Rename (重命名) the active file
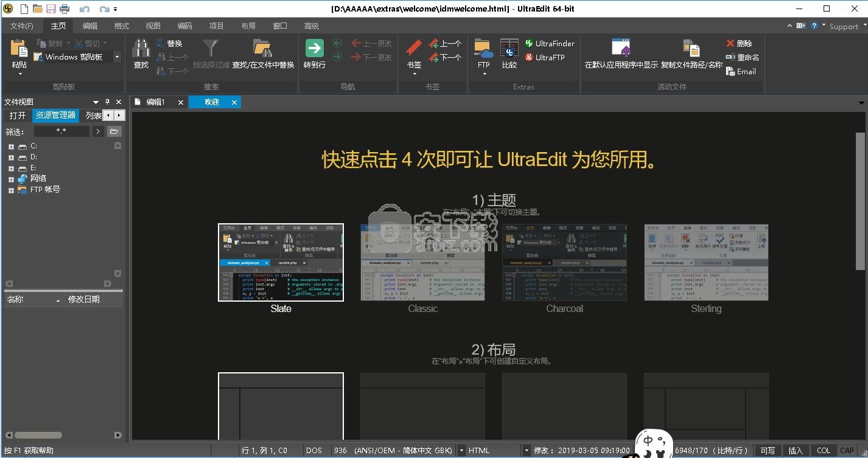The height and width of the screenshot is (458, 868). point(742,58)
